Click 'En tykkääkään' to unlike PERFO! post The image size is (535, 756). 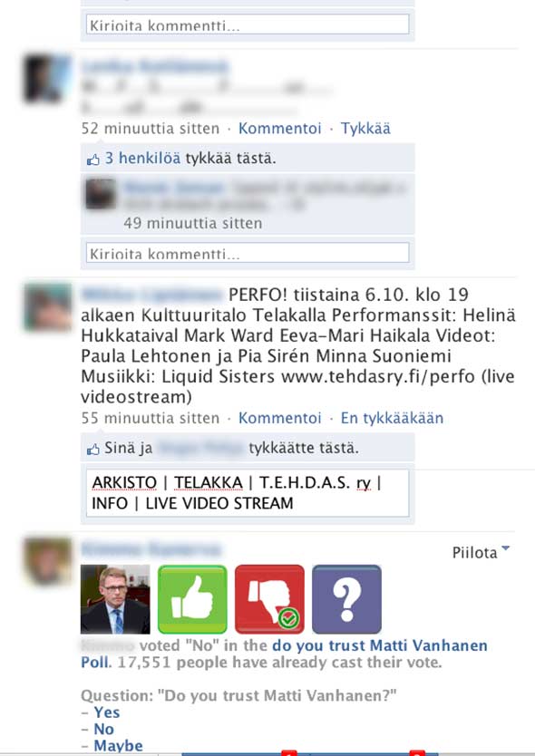click(x=392, y=418)
